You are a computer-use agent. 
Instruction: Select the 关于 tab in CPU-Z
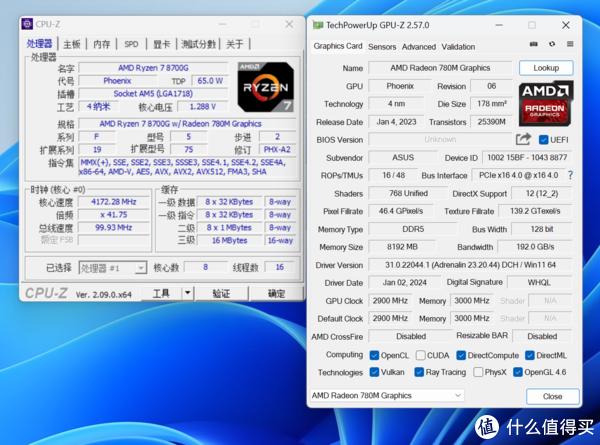[x=235, y=44]
